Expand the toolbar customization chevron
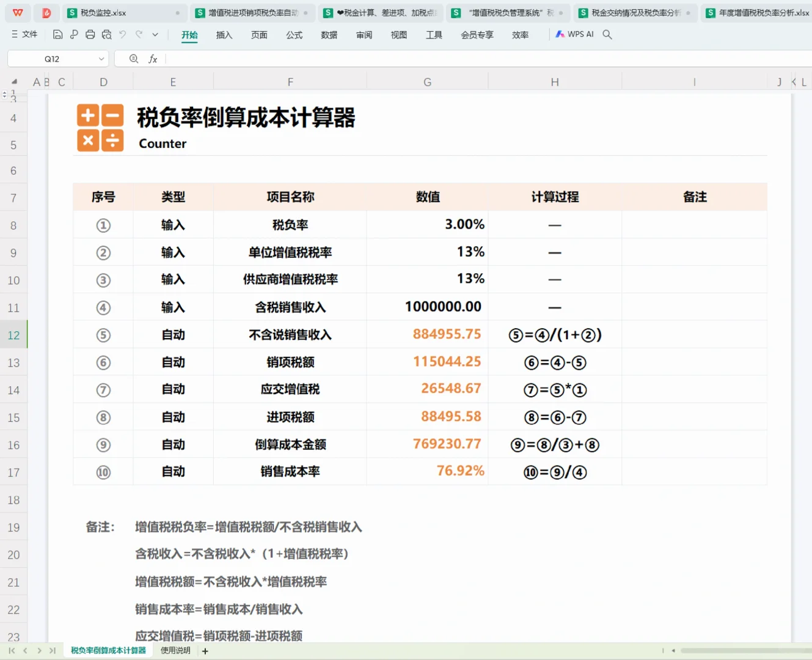Image resolution: width=812 pixels, height=660 pixels. point(155,34)
